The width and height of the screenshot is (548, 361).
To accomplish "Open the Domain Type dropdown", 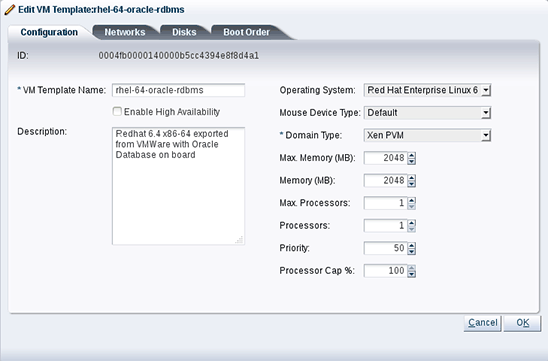I will (x=427, y=135).
